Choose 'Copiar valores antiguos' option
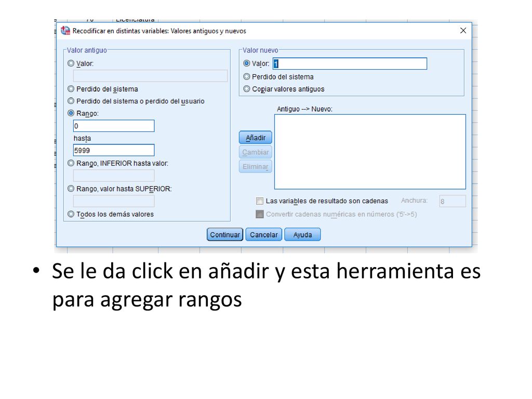The height and width of the screenshot is (399, 532). [247, 89]
